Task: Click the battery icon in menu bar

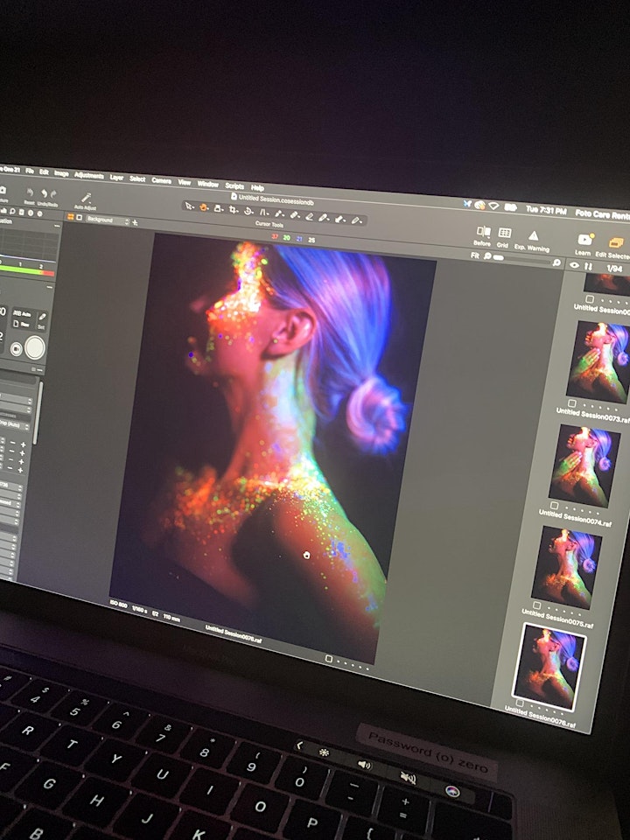Action: 510,206
